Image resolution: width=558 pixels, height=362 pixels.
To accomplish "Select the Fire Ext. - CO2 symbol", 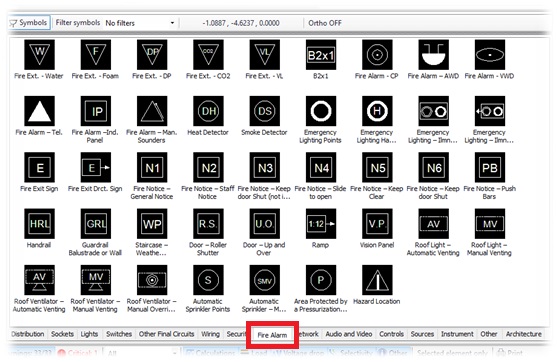I will 208,54.
